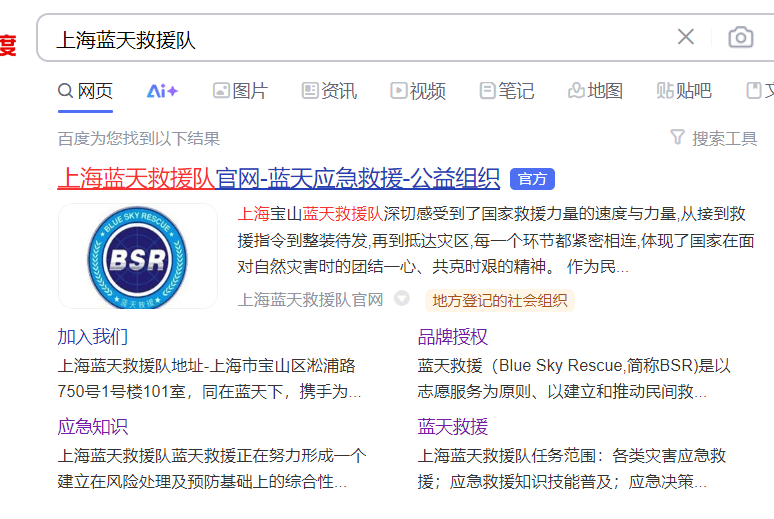
Task: Switch to the 资讯 tab
Action: tap(329, 91)
